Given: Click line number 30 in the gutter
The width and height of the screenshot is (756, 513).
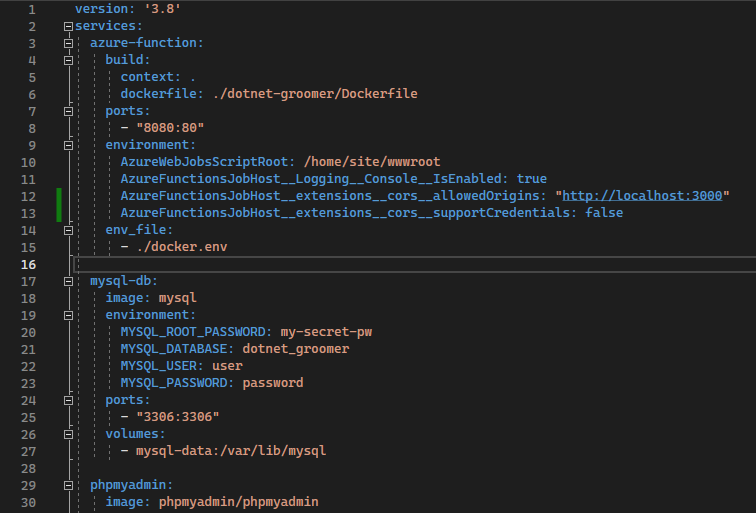Looking at the screenshot, I should (x=28, y=503).
